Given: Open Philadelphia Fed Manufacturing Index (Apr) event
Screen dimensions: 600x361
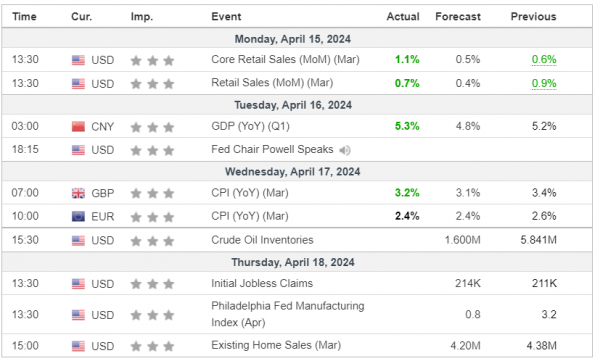Looking at the screenshot, I should (x=288, y=314).
